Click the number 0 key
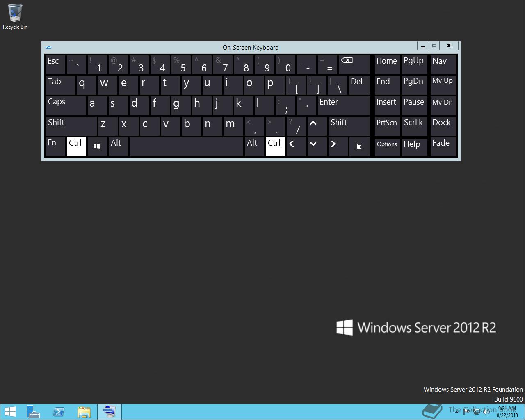The width and height of the screenshot is (525, 420). coord(285,65)
